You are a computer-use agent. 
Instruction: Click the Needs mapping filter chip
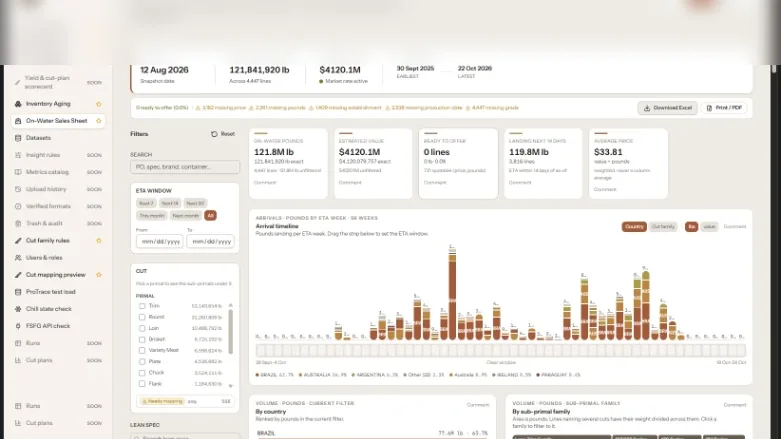pyautogui.click(x=163, y=401)
